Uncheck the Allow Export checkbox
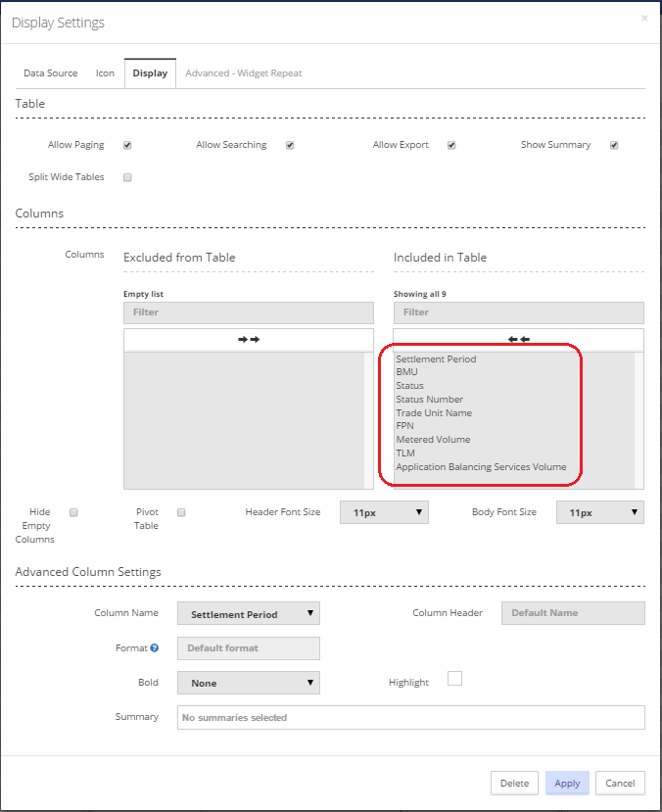Image resolution: width=662 pixels, height=812 pixels. point(451,145)
